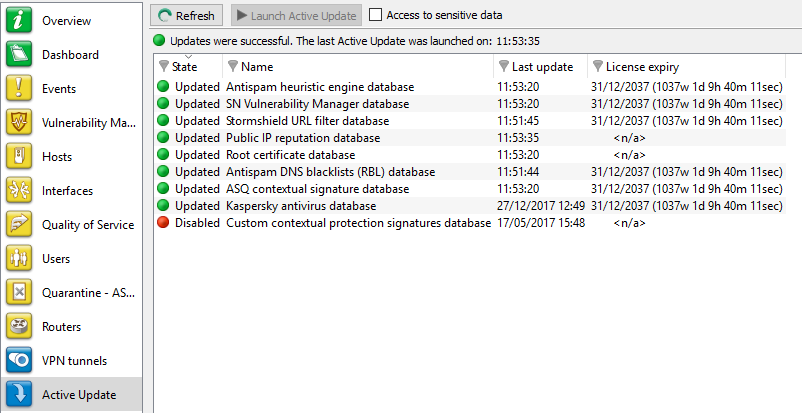Go to Routers in the sidebar
Viewport: 802px width, 413px height.
click(x=61, y=327)
